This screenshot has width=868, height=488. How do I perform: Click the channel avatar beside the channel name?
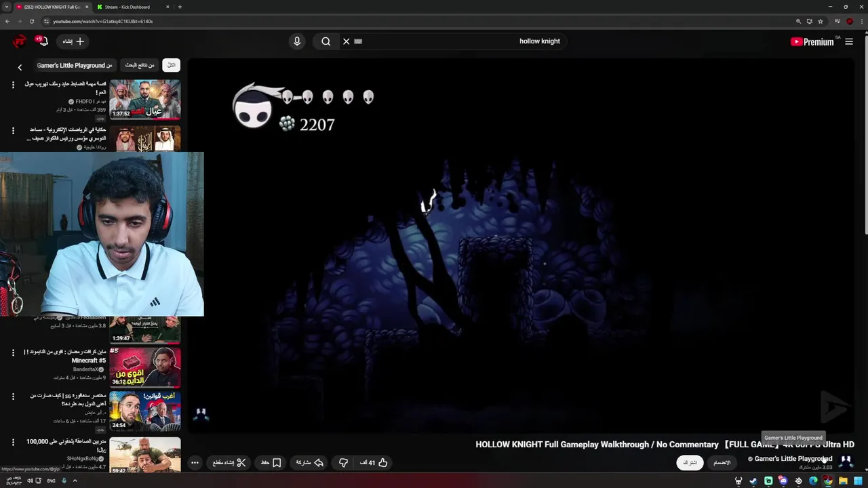click(846, 462)
